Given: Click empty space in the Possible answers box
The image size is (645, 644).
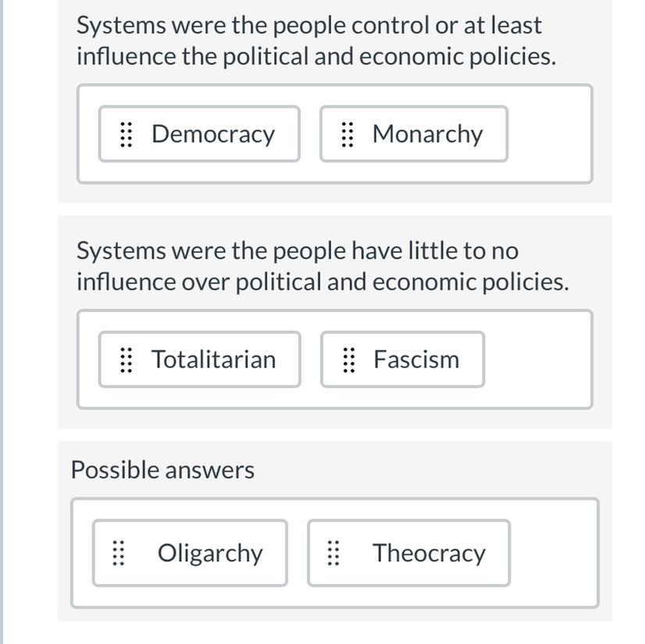Looking at the screenshot, I should (553, 553).
